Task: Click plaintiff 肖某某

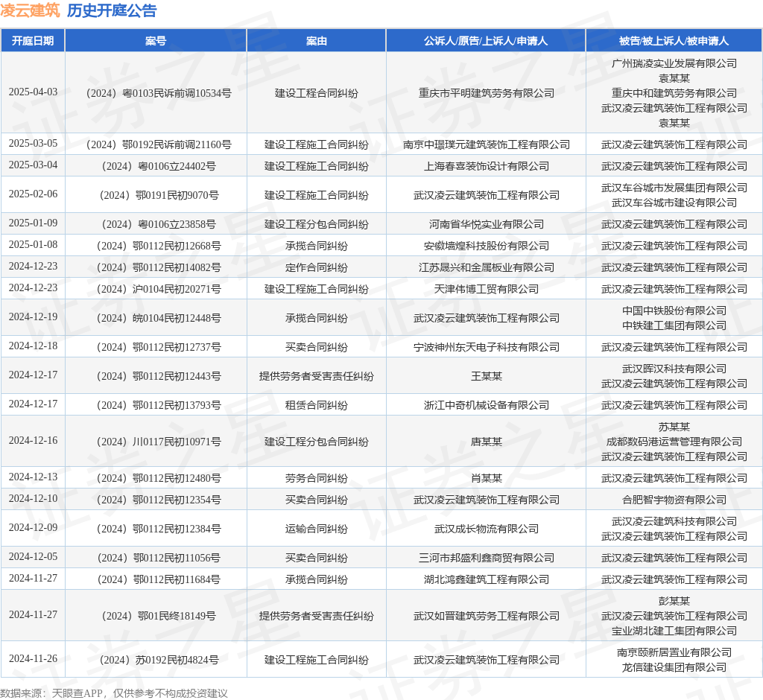Action: pos(486,478)
